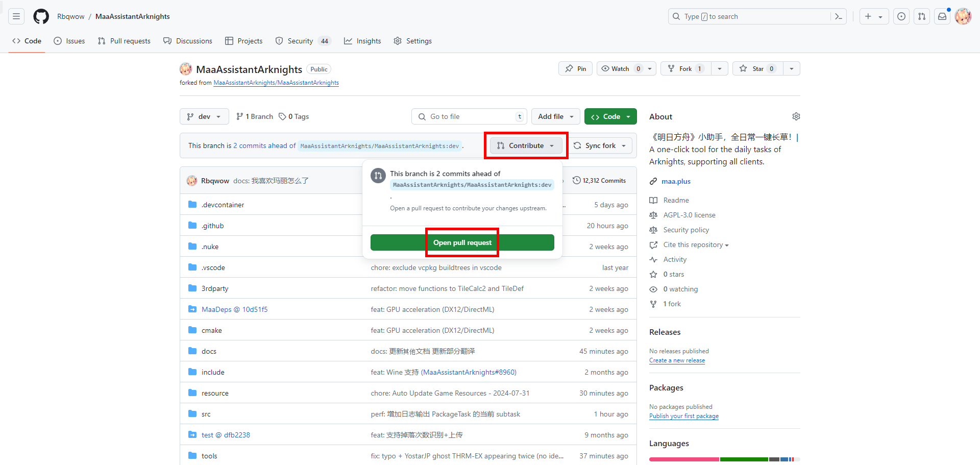
Task: Open the create new plus button
Action: click(x=874, y=16)
